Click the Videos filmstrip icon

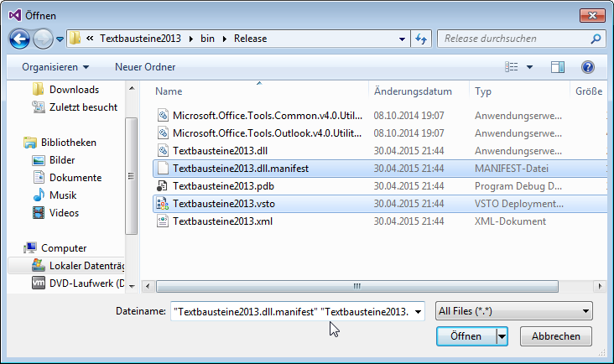pos(39,213)
